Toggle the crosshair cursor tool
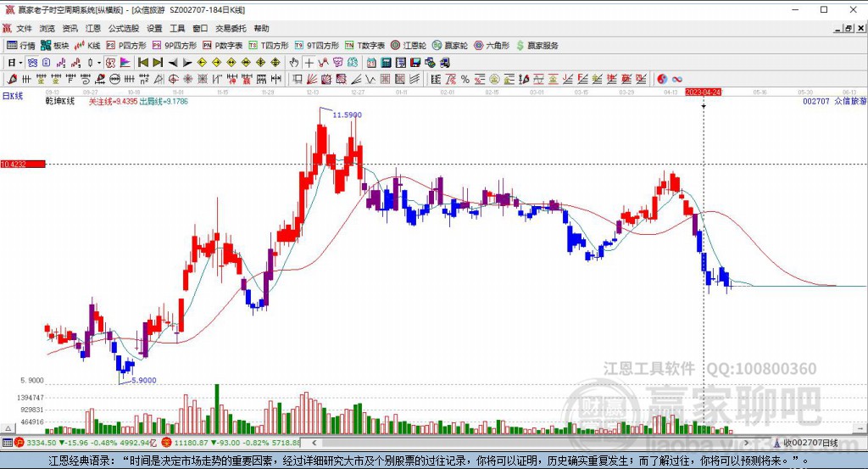 pyautogui.click(x=309, y=63)
